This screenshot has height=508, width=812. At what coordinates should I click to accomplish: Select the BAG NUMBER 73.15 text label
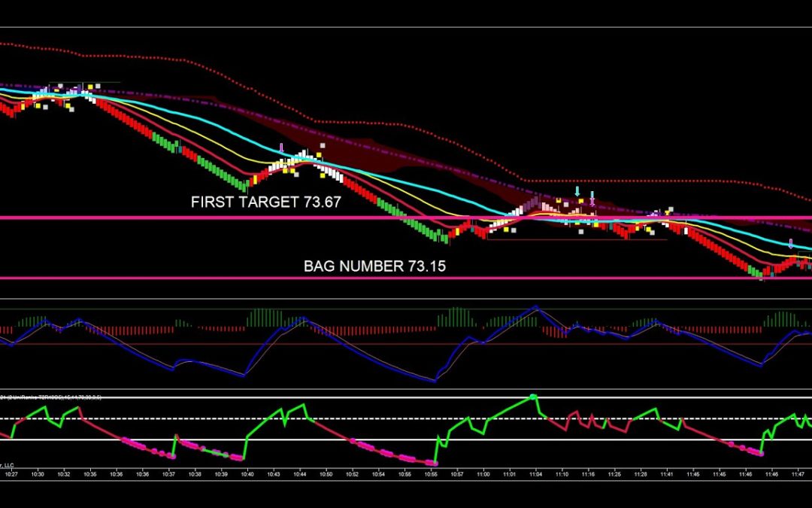pos(371,266)
